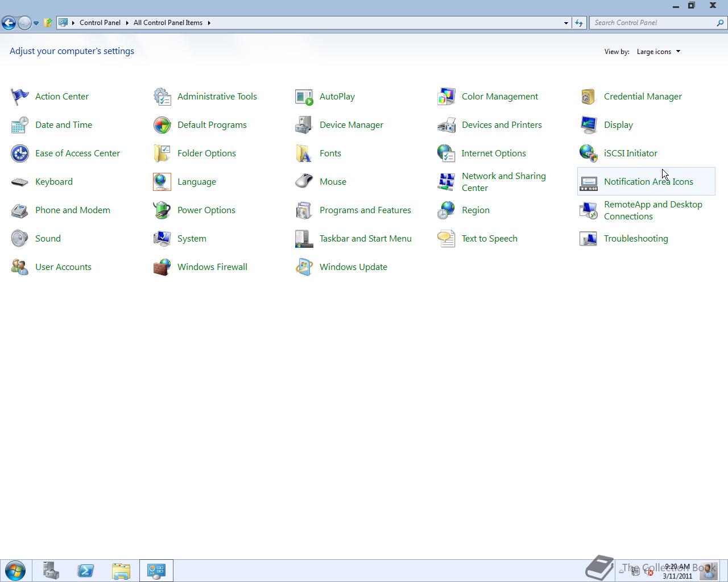The width and height of the screenshot is (728, 582).
Task: Open the Default Programs icon
Action: (x=162, y=125)
